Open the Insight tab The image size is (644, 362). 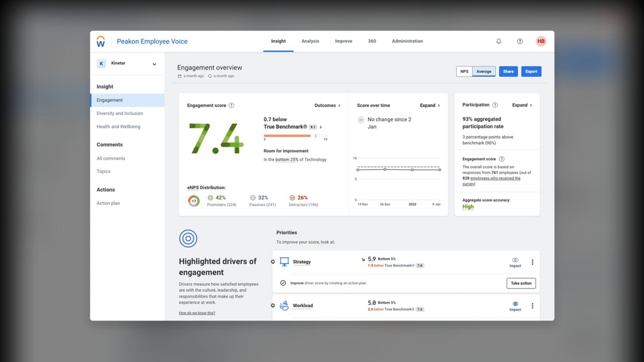pyautogui.click(x=279, y=41)
